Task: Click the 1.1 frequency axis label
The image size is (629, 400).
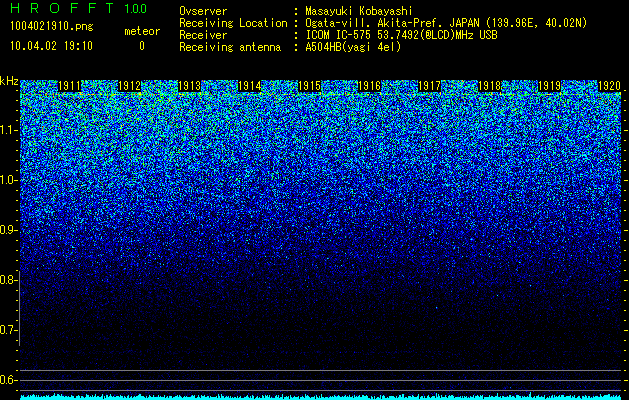Action: coord(8,130)
